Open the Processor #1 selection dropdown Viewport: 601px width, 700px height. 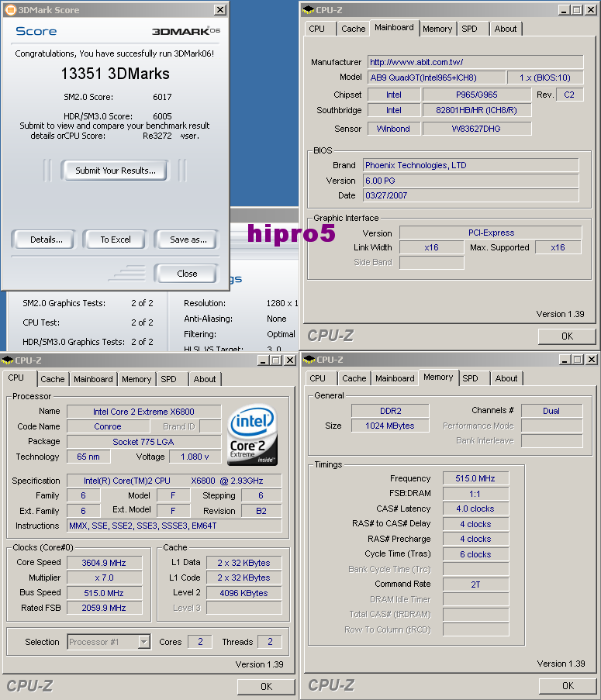[143, 642]
